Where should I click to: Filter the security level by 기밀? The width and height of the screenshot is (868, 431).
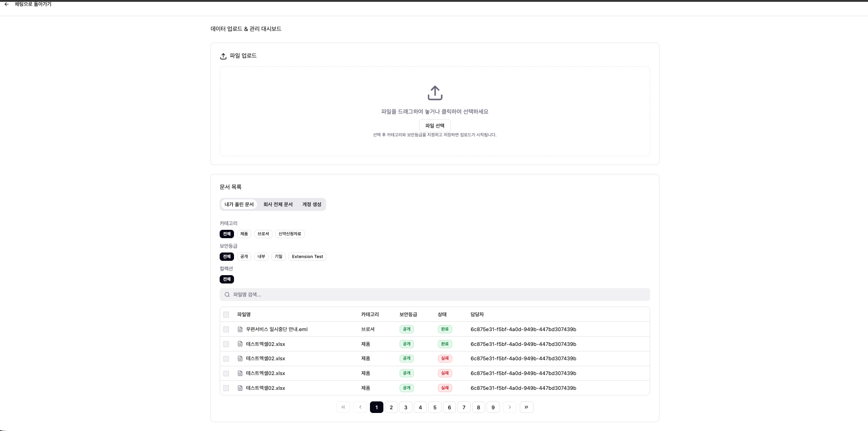coord(278,257)
